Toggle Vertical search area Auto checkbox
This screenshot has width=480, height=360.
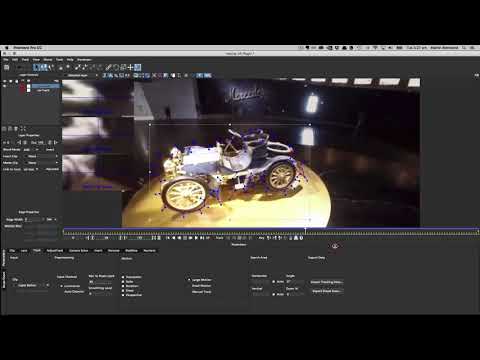point(274,294)
